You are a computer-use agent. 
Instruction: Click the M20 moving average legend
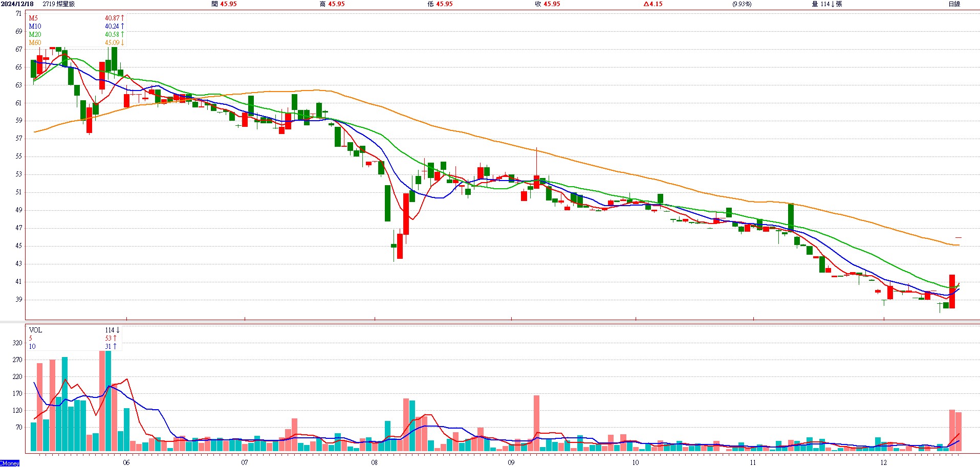pos(35,34)
